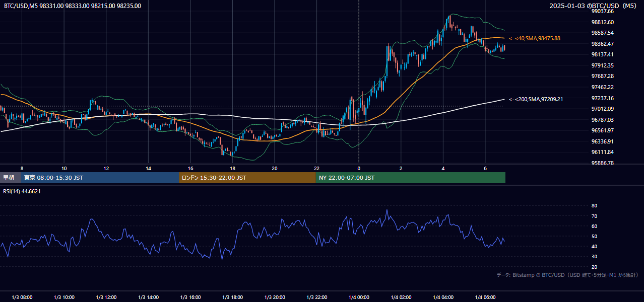Screen dimensions: 644x302
Task: Click the 1/4 04:00 time axis label
Action: point(443,297)
